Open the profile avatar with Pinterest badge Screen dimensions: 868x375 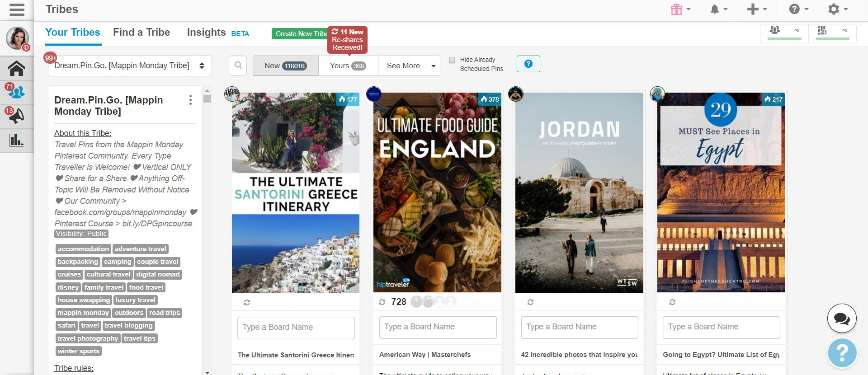(17, 38)
